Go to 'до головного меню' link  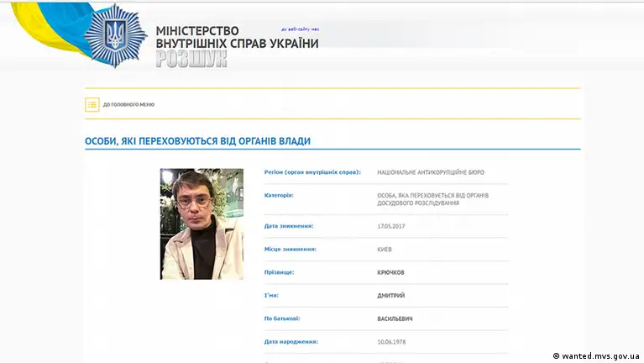click(x=128, y=104)
